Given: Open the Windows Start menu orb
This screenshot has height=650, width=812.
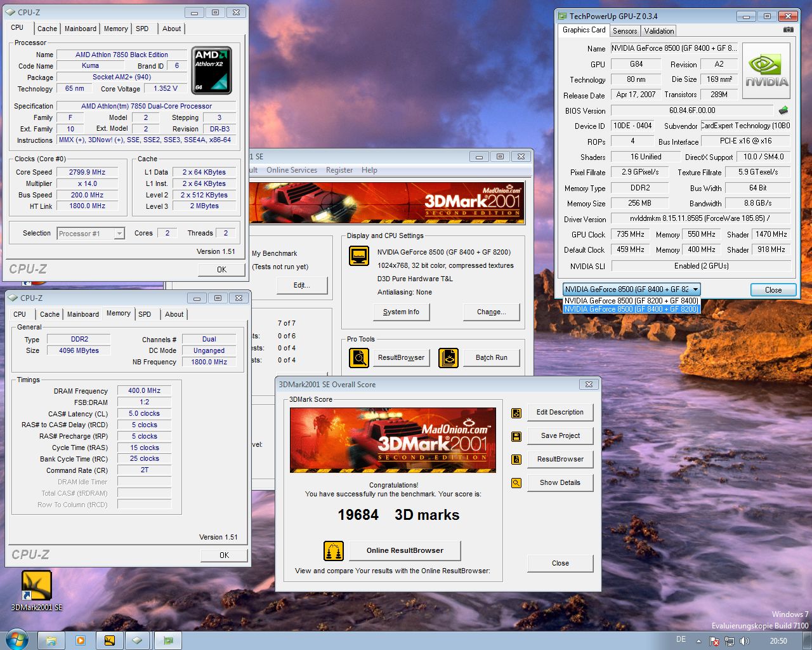Looking at the screenshot, I should pyautogui.click(x=16, y=640).
